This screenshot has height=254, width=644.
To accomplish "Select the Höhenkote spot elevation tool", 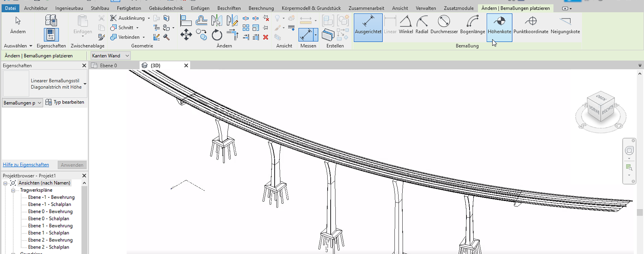I will (x=499, y=28).
